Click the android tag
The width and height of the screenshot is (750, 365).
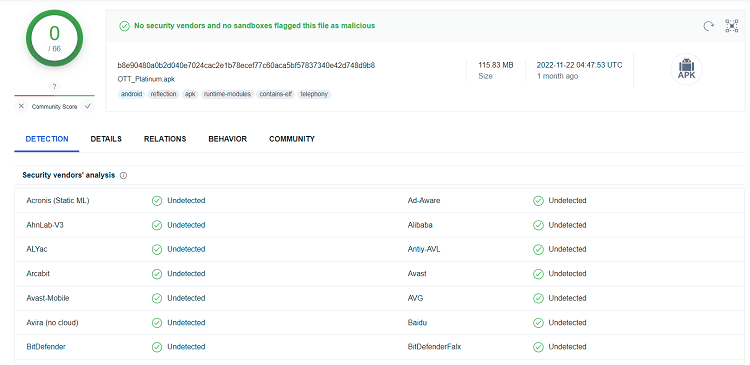(x=132, y=94)
